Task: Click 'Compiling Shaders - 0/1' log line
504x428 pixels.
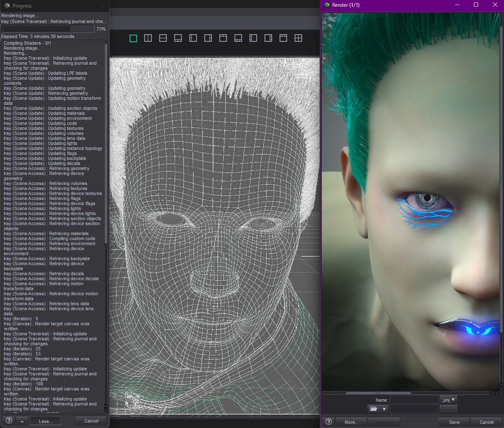Action: [x=27, y=43]
